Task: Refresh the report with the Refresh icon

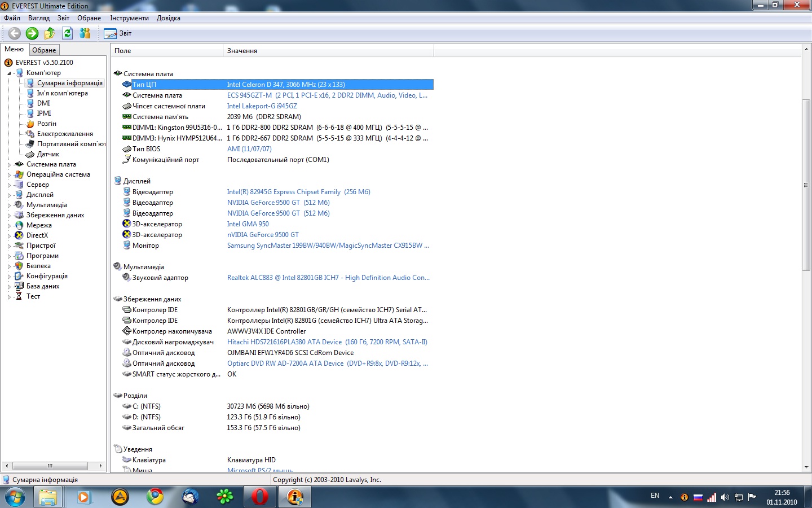Action: tap(68, 33)
